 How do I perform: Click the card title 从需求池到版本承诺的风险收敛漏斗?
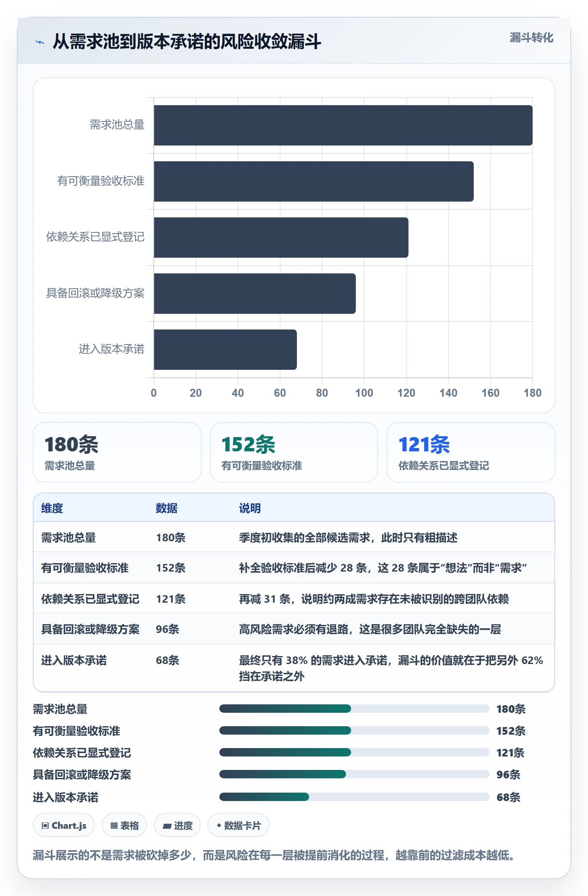[187, 42]
